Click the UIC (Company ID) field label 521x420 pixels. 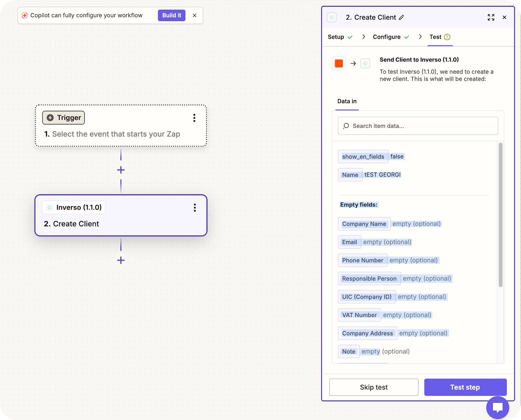[367, 297]
